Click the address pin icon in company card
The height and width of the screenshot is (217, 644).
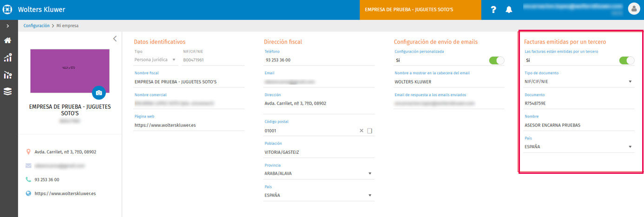(x=28, y=152)
